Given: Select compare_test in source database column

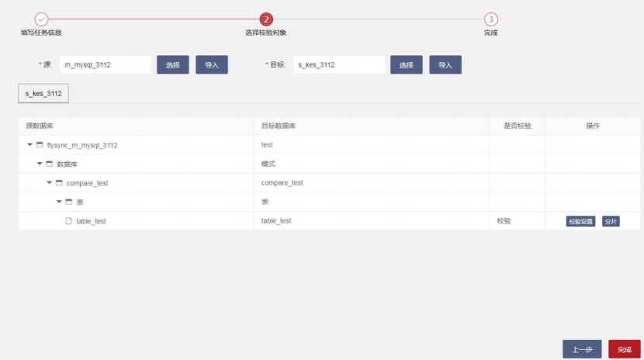Looking at the screenshot, I should point(87,183).
